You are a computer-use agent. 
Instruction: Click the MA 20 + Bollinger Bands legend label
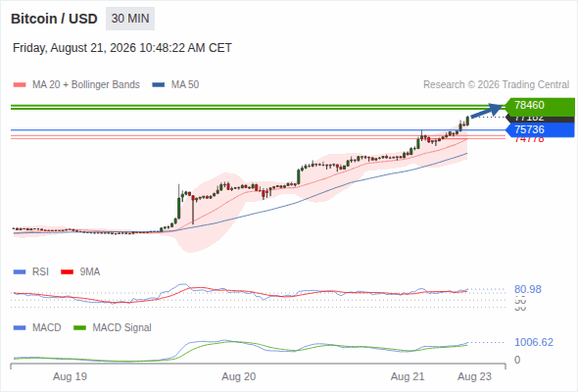tap(86, 85)
